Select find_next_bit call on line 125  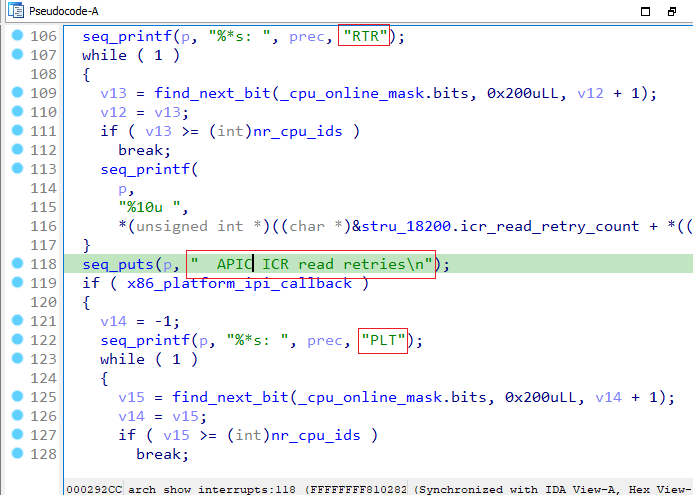[x=230, y=397]
